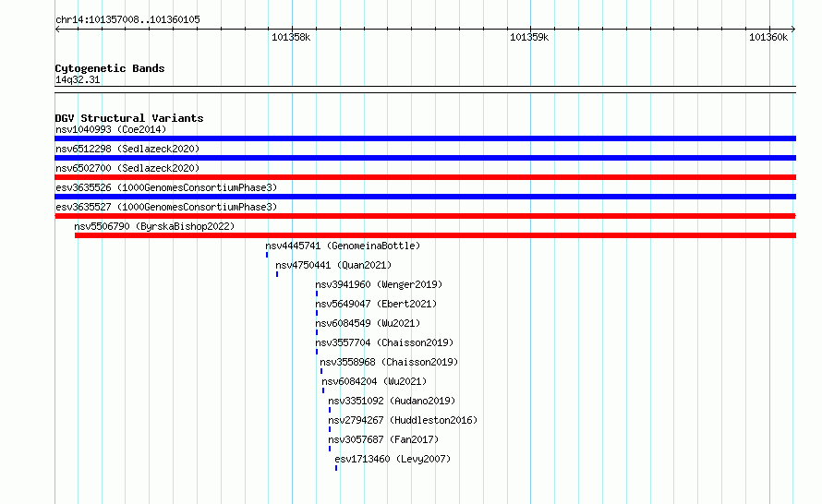The image size is (822, 504).
Task: Click the 101359k ruler tick label
Action: click(x=529, y=37)
